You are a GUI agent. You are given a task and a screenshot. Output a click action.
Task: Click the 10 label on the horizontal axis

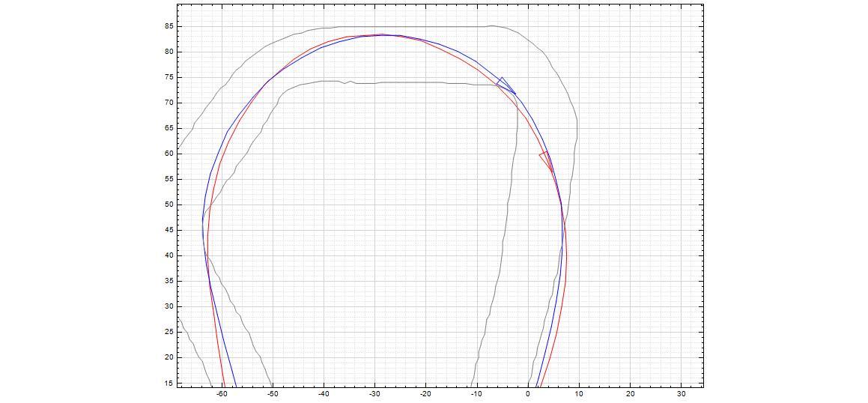coord(579,394)
